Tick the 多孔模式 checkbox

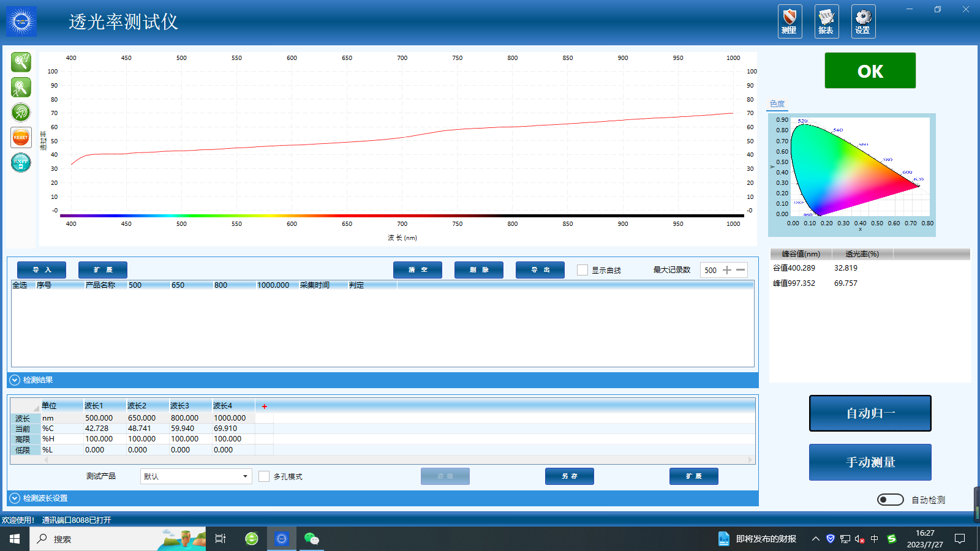click(264, 476)
